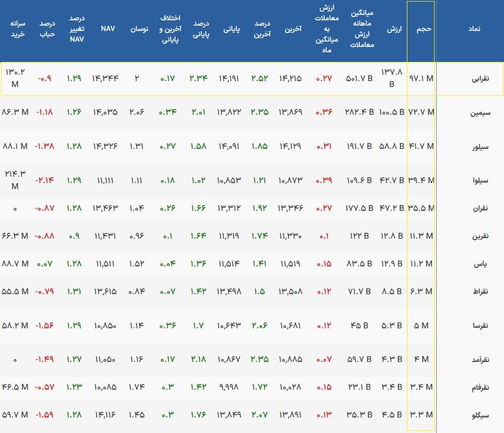
Task: Select the اختلاف آخرین و پایانی header
Action: [x=170, y=29]
